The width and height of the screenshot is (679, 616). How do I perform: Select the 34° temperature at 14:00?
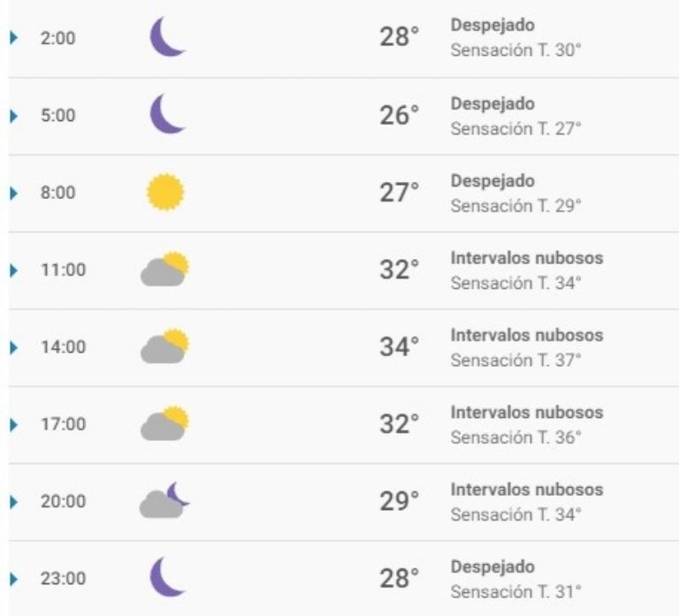400,346
